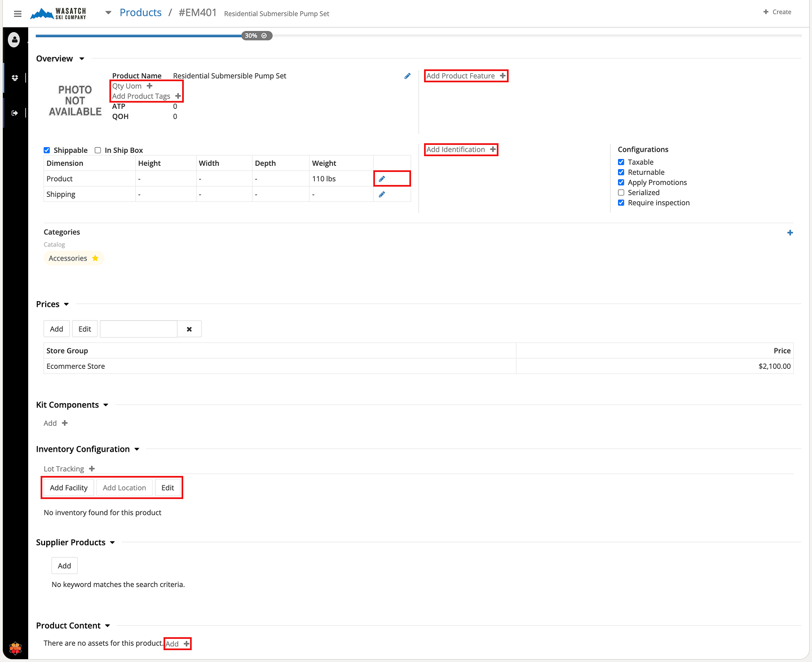Click the Add Facility button
The image size is (812, 662).
(69, 488)
